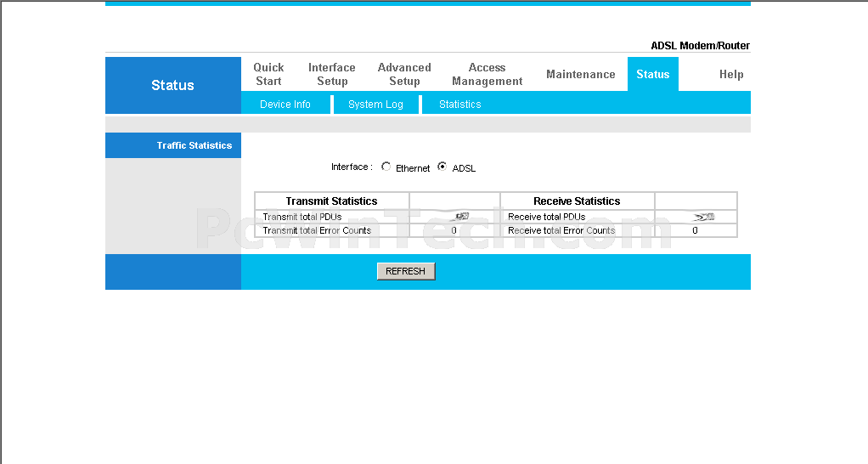Click the Receive Statistics header
Image resolution: width=868 pixels, height=464 pixels.
[x=577, y=201]
